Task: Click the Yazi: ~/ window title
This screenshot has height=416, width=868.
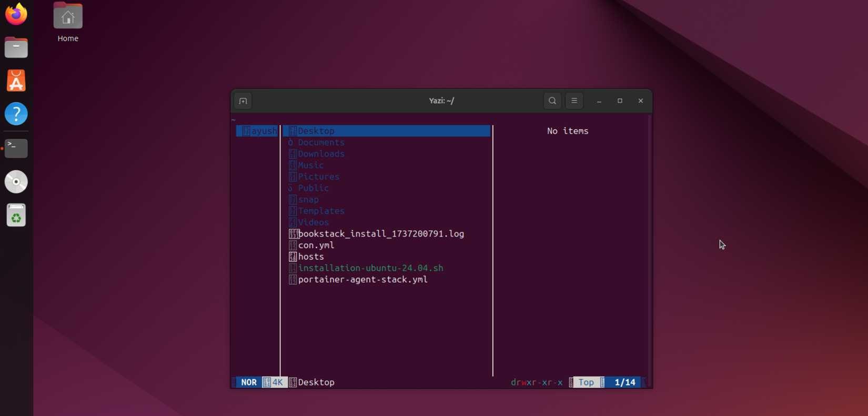Action: [x=441, y=101]
